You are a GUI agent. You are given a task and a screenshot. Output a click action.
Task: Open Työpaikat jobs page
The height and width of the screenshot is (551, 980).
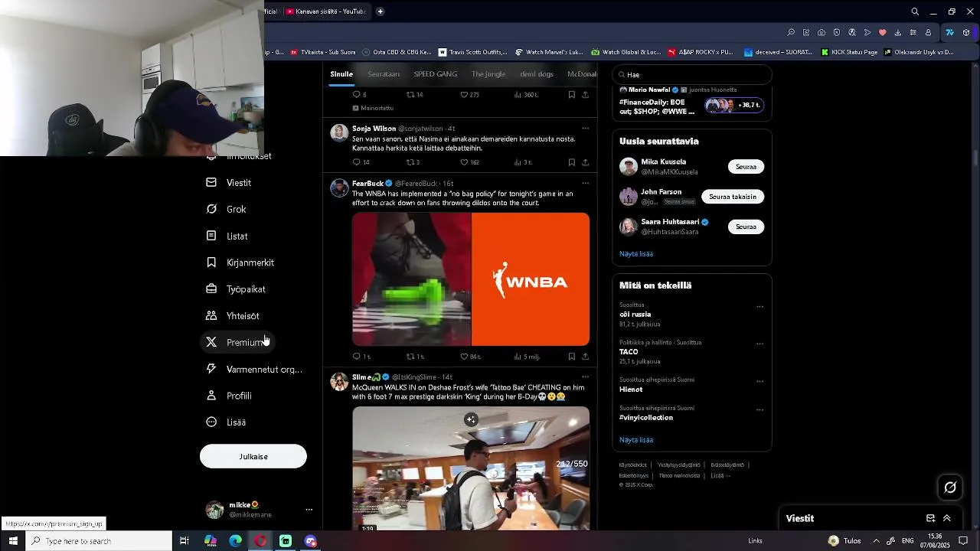pos(236,289)
